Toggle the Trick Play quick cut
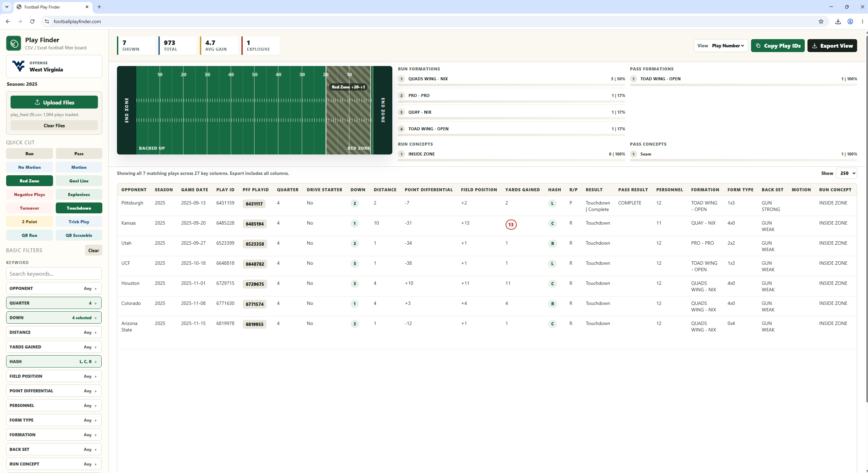This screenshot has width=868, height=473. coord(79,222)
